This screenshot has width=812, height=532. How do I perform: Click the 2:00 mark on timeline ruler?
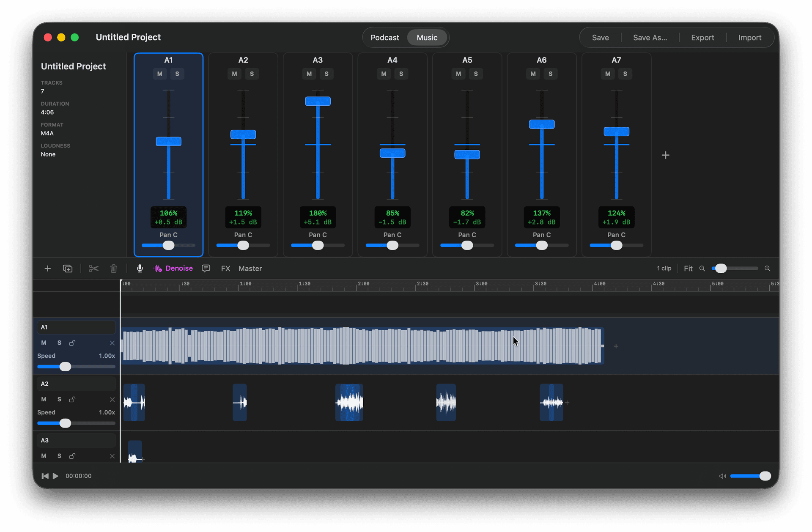click(363, 284)
